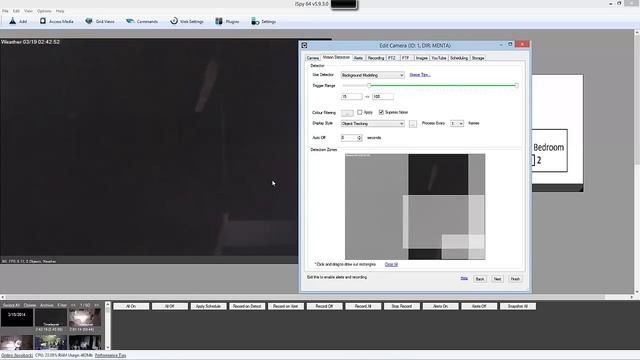Click Record on Alert button

coord(286,306)
